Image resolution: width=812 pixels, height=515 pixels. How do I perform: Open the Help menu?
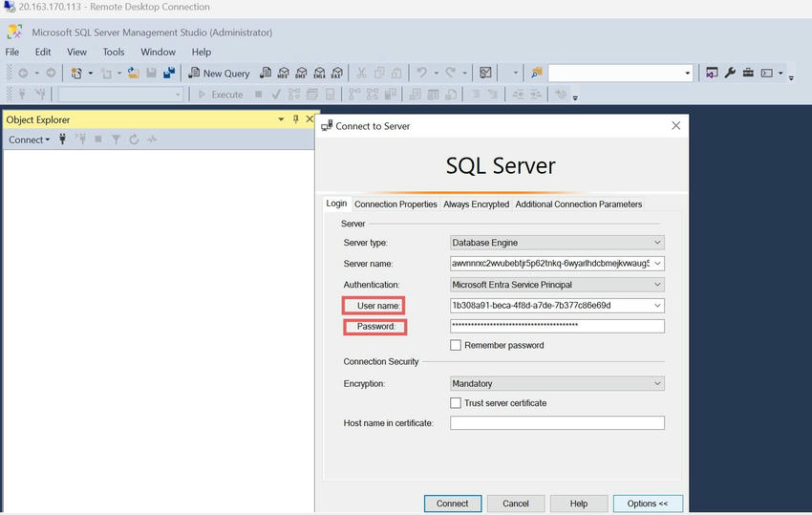(202, 52)
